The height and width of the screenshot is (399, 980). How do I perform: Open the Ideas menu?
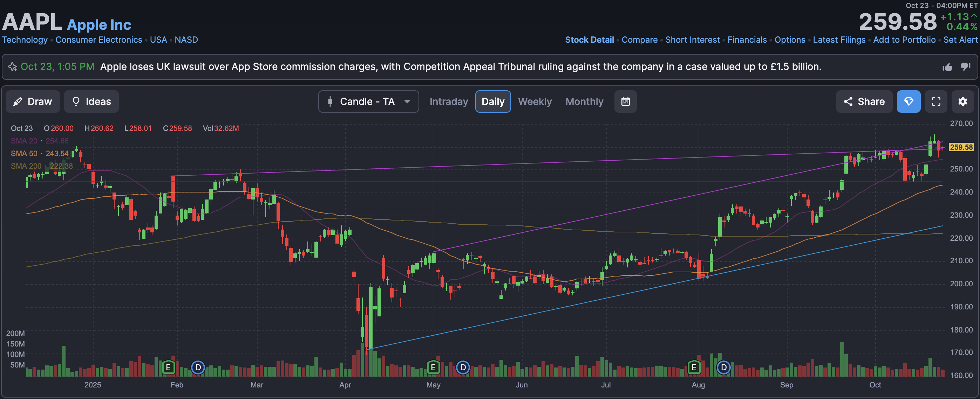tap(91, 101)
